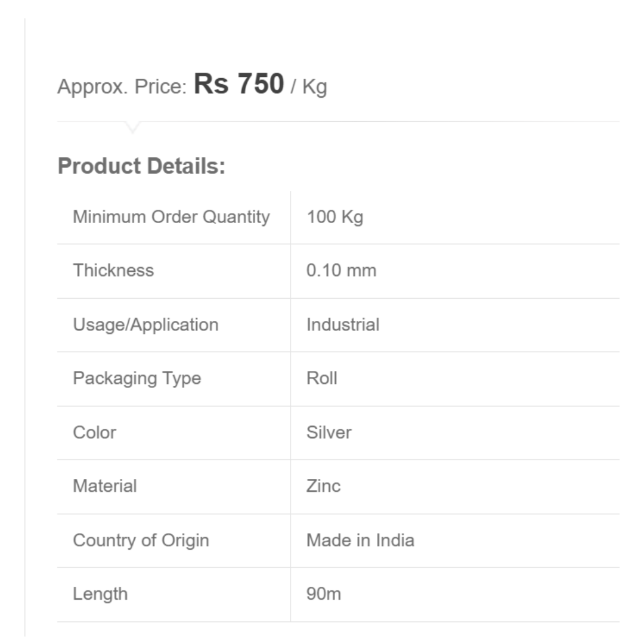Click the Length row label
Viewport: 644px width, 644px height.
[x=100, y=594]
